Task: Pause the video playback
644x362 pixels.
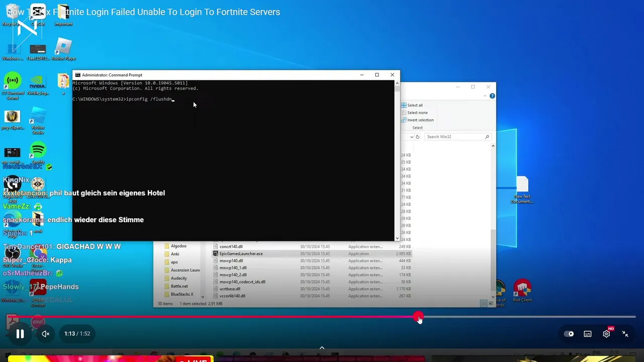Action: (x=20, y=334)
